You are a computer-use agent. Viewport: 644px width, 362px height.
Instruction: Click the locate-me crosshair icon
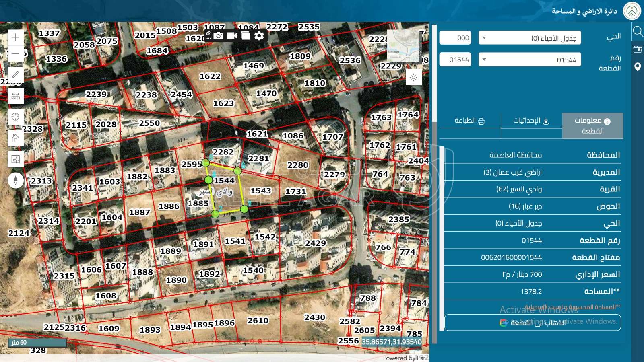15,117
